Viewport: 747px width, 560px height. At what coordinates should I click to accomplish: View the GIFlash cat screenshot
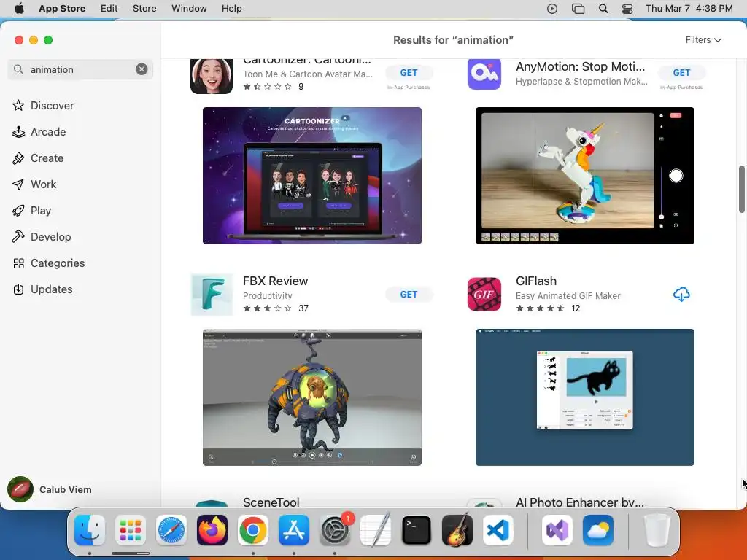(x=584, y=397)
